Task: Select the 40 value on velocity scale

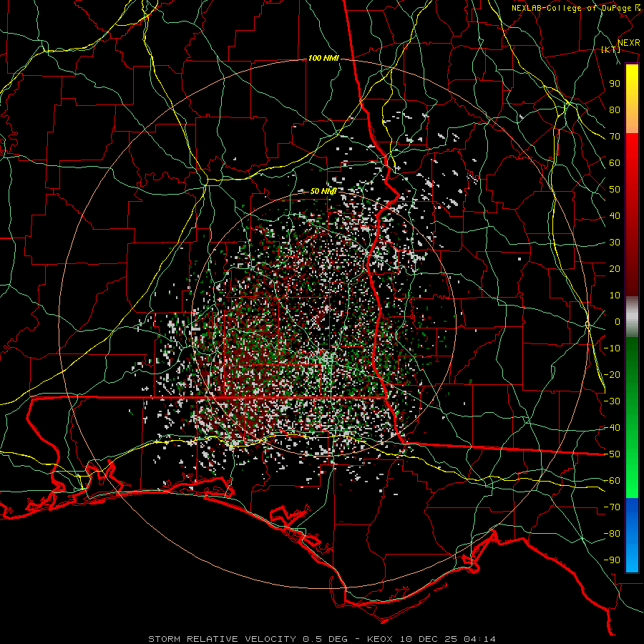Action: 615,216
